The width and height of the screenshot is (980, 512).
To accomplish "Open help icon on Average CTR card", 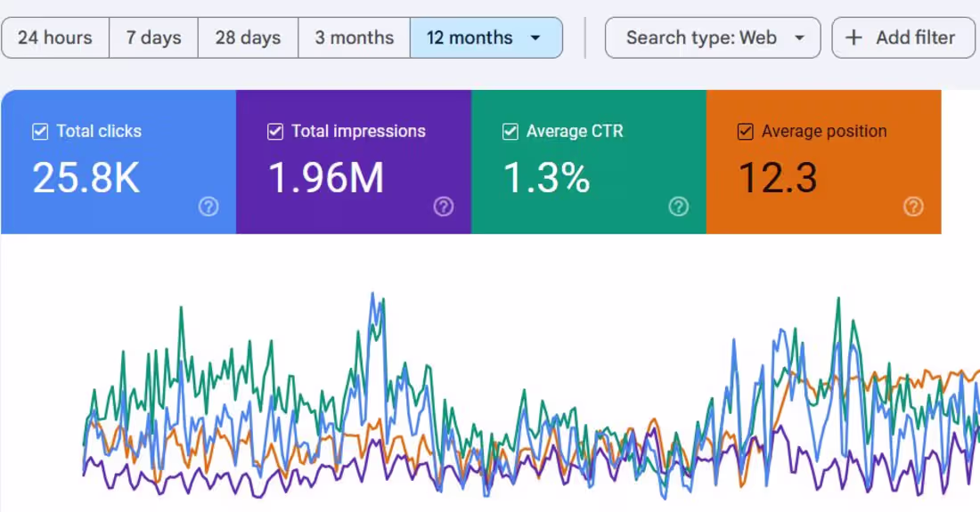I will [x=679, y=207].
